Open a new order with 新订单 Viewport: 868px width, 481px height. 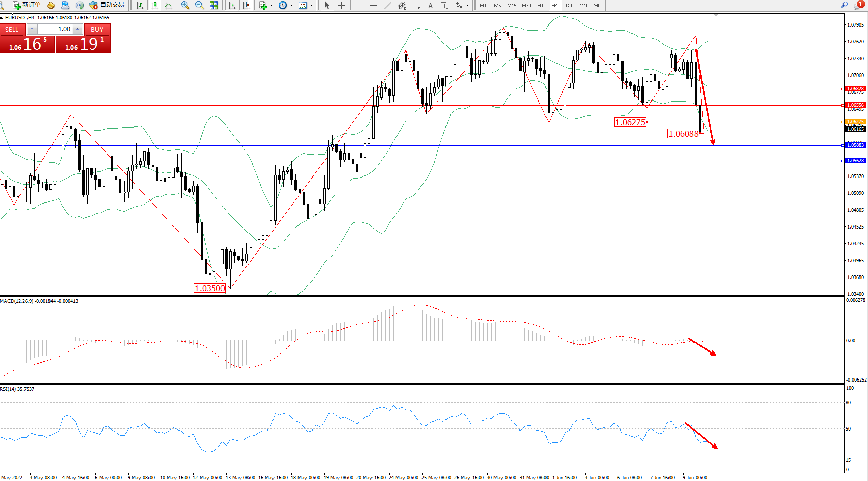point(27,5)
